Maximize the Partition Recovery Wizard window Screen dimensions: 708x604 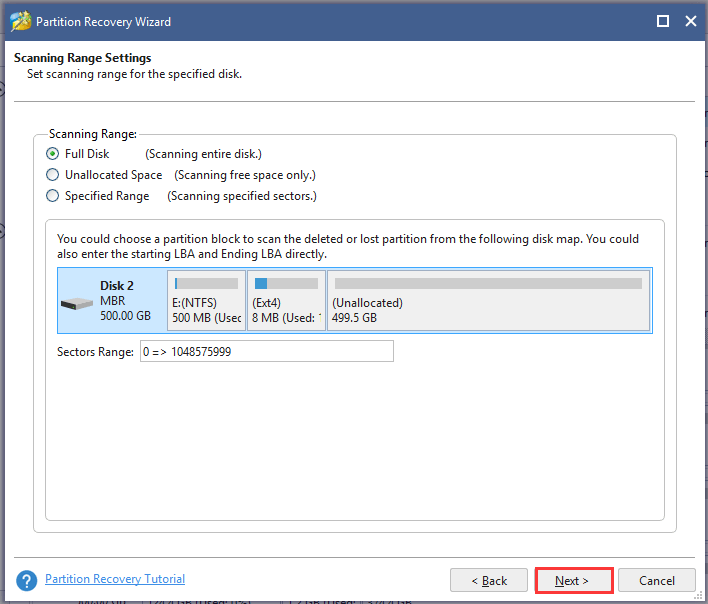coord(663,21)
